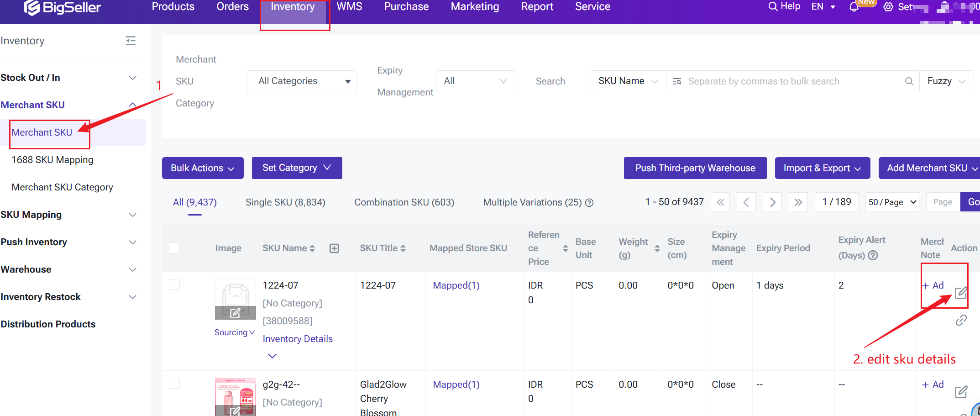Collapse the Inventory sidebar menu icon
Image resolution: width=980 pixels, height=416 pixels.
point(131,41)
